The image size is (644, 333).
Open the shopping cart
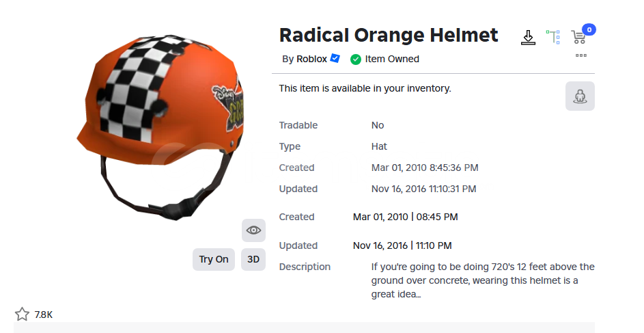point(578,38)
